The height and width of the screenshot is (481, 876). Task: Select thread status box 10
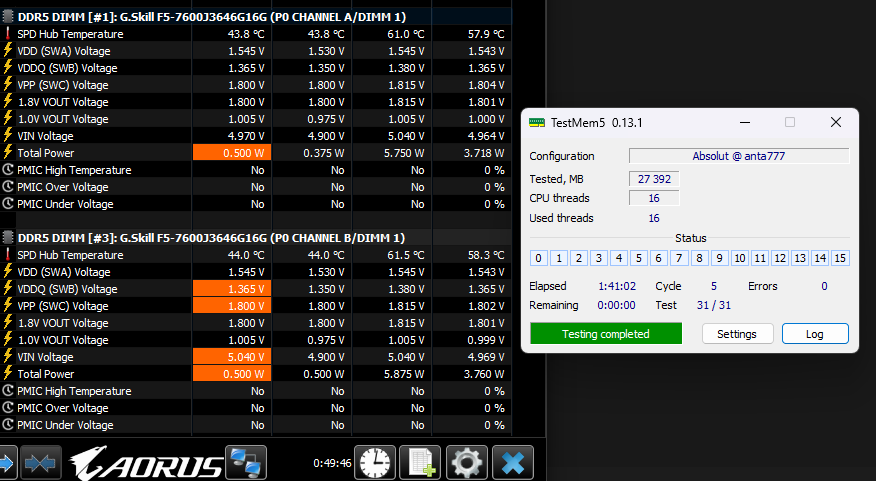(740, 258)
